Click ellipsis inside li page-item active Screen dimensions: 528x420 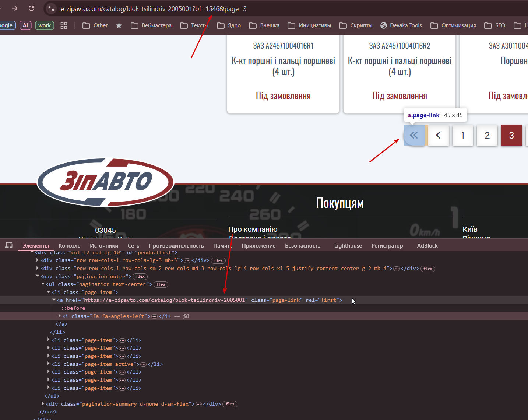(x=144, y=364)
